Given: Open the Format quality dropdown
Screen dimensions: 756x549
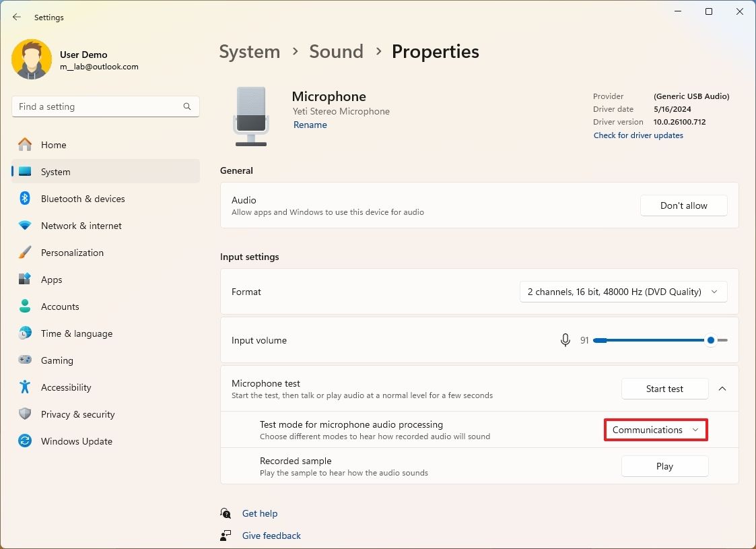Looking at the screenshot, I should [623, 292].
